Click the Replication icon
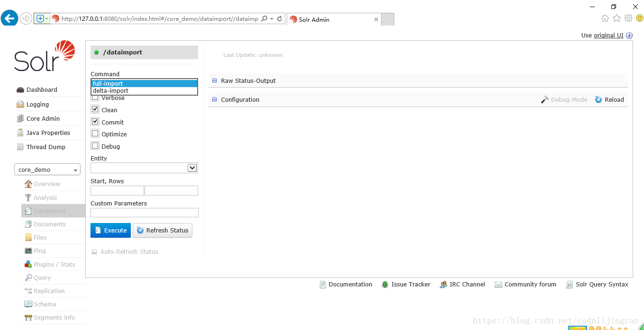Screen dimensions: 644x330 coord(28,291)
